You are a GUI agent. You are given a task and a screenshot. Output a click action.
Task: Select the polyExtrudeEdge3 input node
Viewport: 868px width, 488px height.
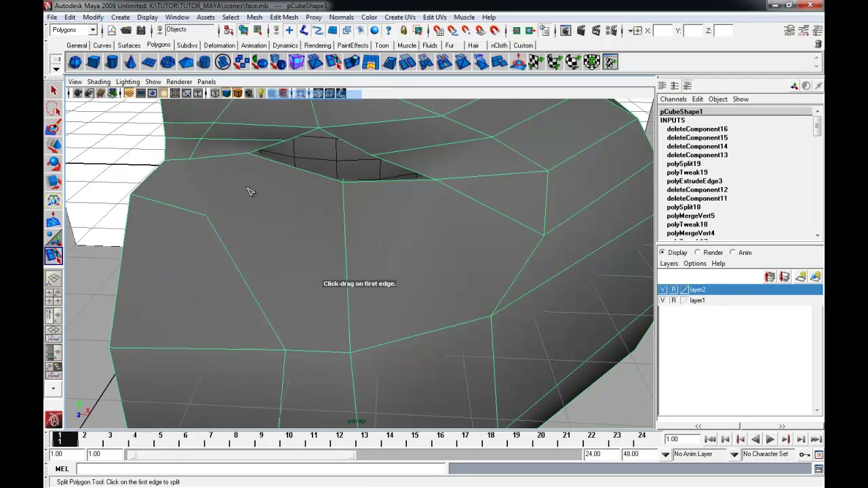(x=694, y=181)
